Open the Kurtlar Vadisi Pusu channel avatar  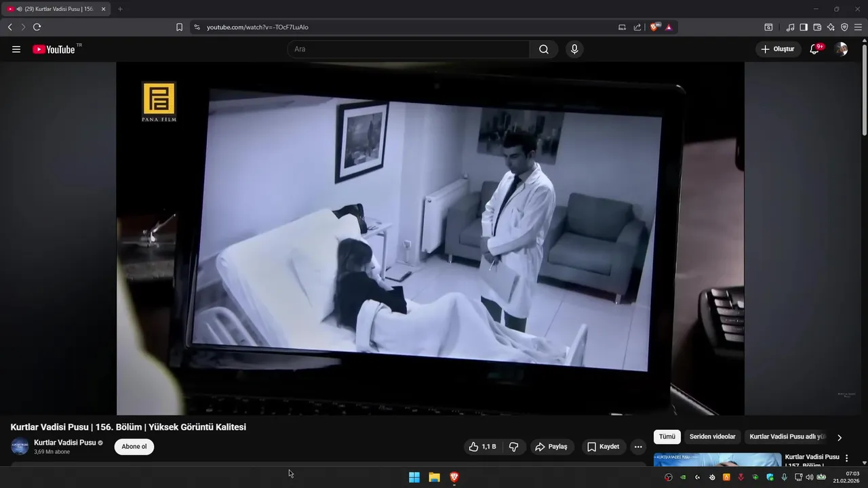tap(20, 447)
